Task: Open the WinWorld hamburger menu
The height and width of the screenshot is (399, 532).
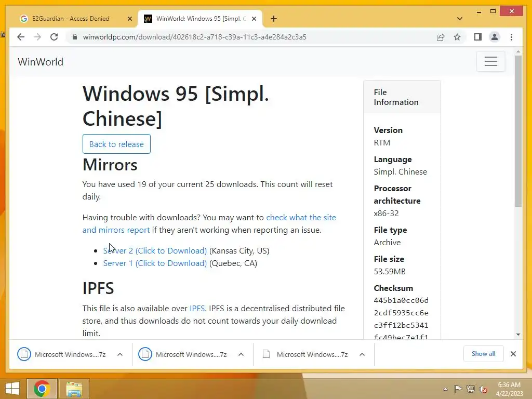Action: click(490, 61)
